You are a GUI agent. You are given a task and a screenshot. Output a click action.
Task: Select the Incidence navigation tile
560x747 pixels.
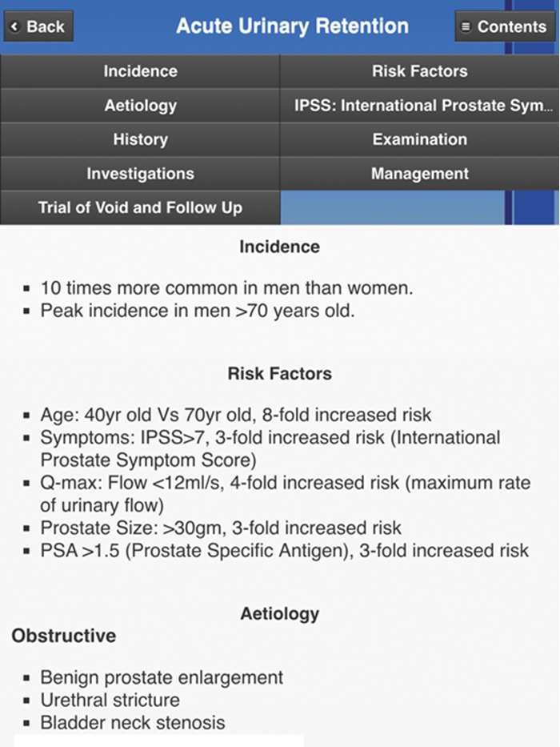tap(140, 71)
